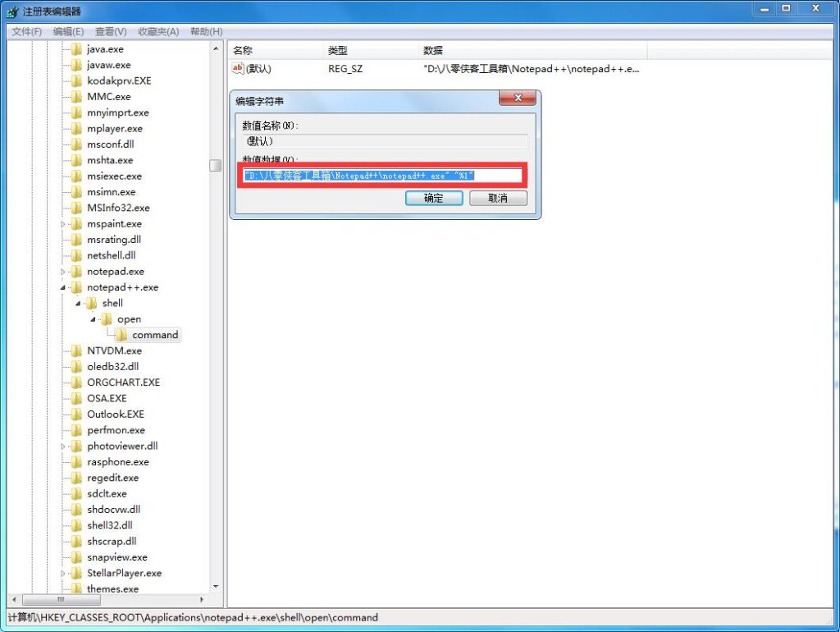Viewport: 840px width, 632px height.
Task: Click the 数据 column header
Action: pyautogui.click(x=532, y=50)
